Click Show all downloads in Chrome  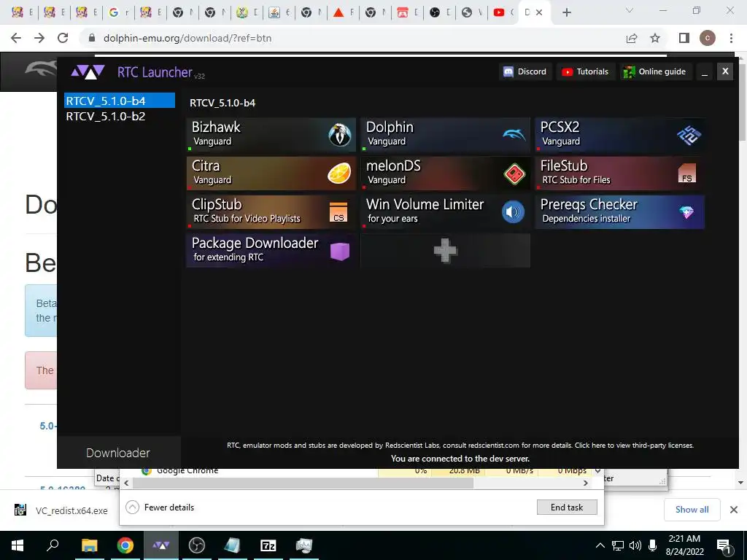pos(692,510)
